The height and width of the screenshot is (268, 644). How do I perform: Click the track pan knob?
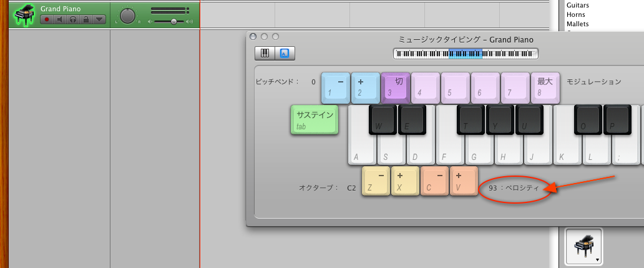click(128, 15)
